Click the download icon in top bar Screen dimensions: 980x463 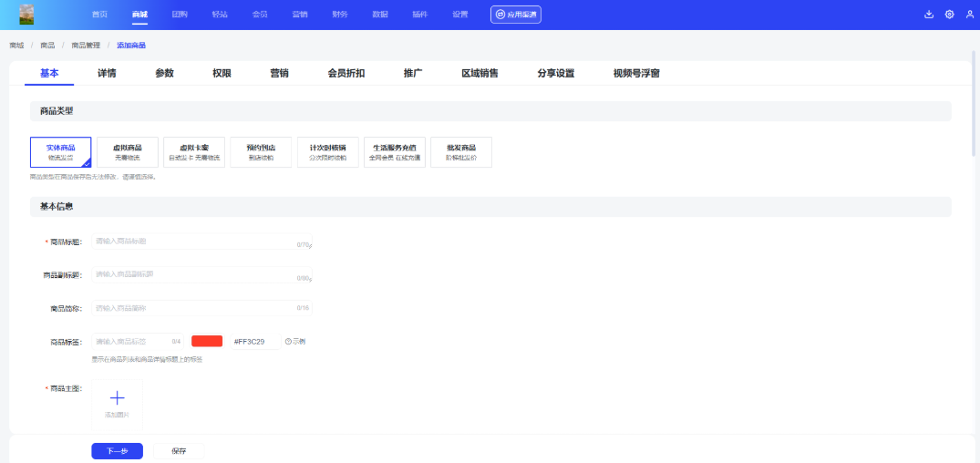[x=929, y=15]
